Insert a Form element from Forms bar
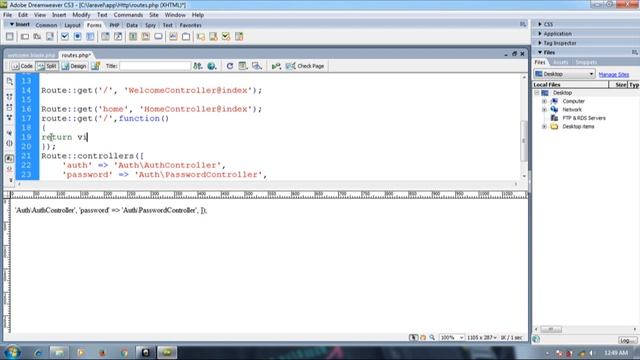 pyautogui.click(x=9, y=37)
